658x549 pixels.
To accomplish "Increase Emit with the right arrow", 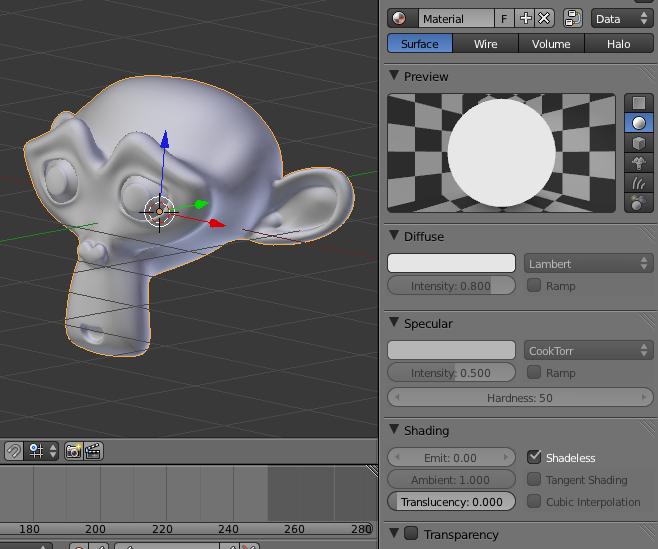I will click(x=506, y=457).
